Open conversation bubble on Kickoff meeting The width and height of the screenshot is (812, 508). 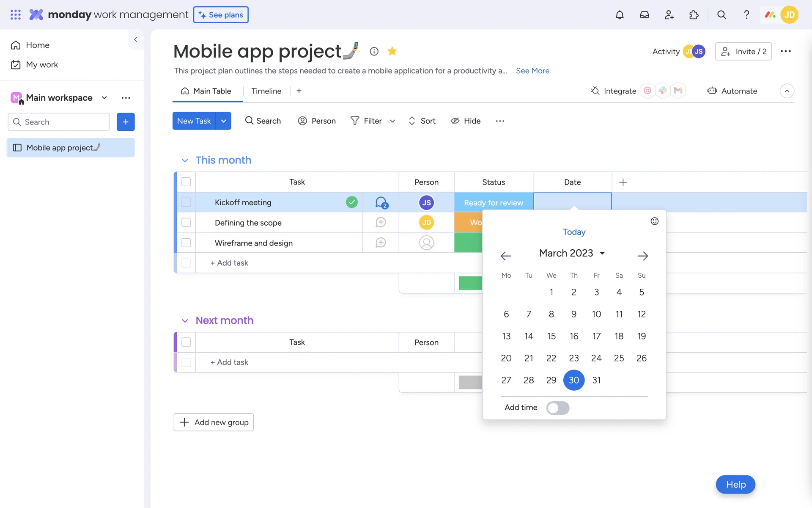381,202
